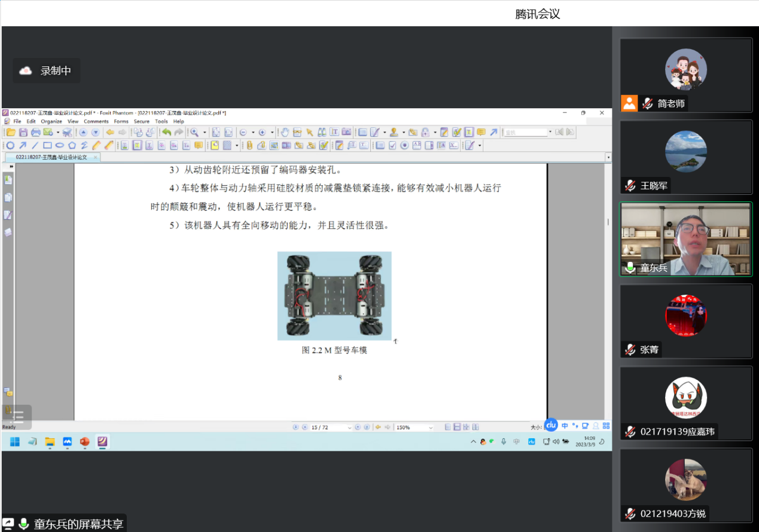Click the Print icon in Foxit toolbar

pyautogui.click(x=35, y=132)
